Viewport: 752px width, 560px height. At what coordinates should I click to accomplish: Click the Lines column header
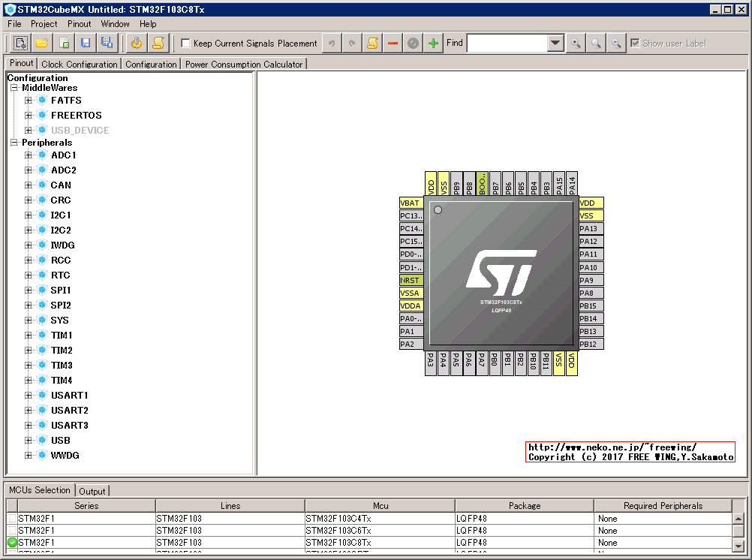pos(230,506)
